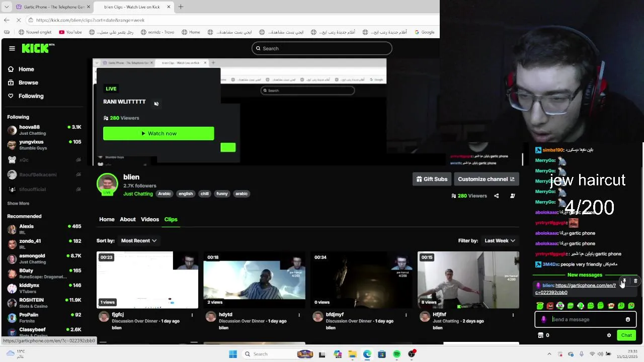The width and height of the screenshot is (644, 362).
Task: Click the user icon next to share
Action: [x=513, y=196]
